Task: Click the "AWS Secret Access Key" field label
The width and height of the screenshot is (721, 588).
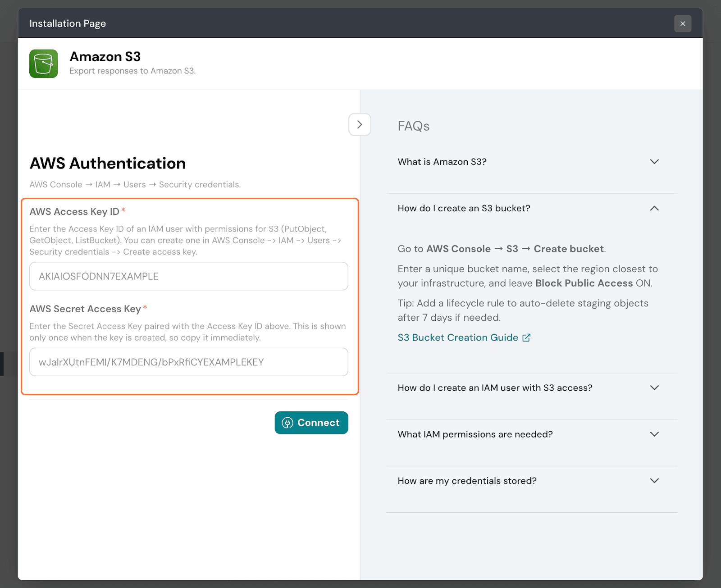Action: [85, 309]
